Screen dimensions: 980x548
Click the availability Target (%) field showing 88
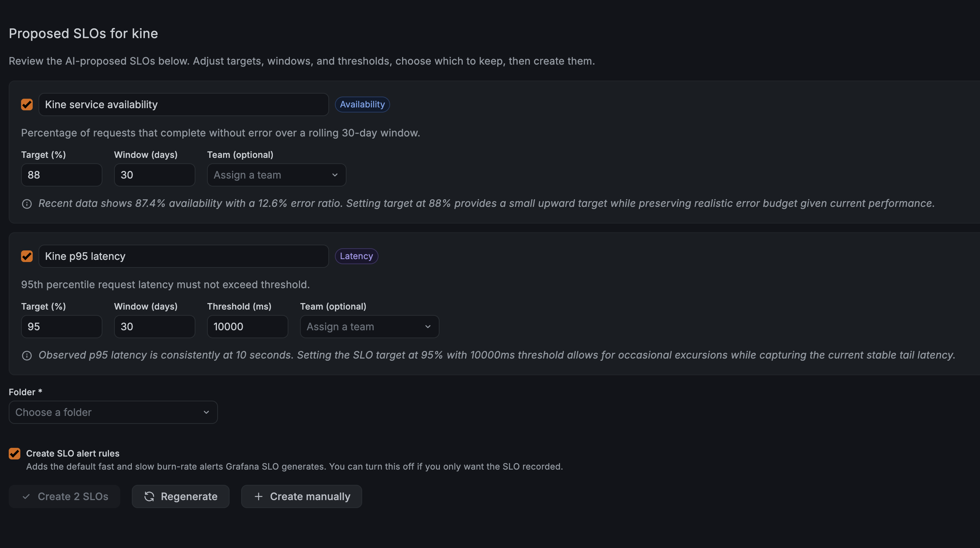coord(62,175)
